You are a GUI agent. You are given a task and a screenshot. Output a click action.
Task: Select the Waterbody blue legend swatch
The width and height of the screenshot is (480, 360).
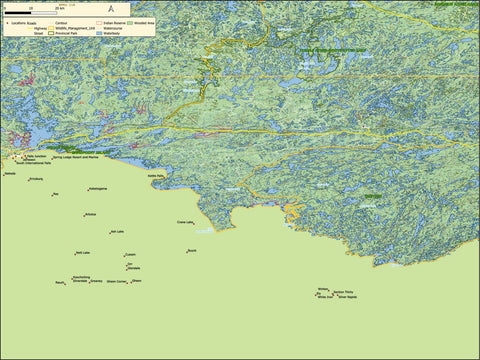click(99, 33)
